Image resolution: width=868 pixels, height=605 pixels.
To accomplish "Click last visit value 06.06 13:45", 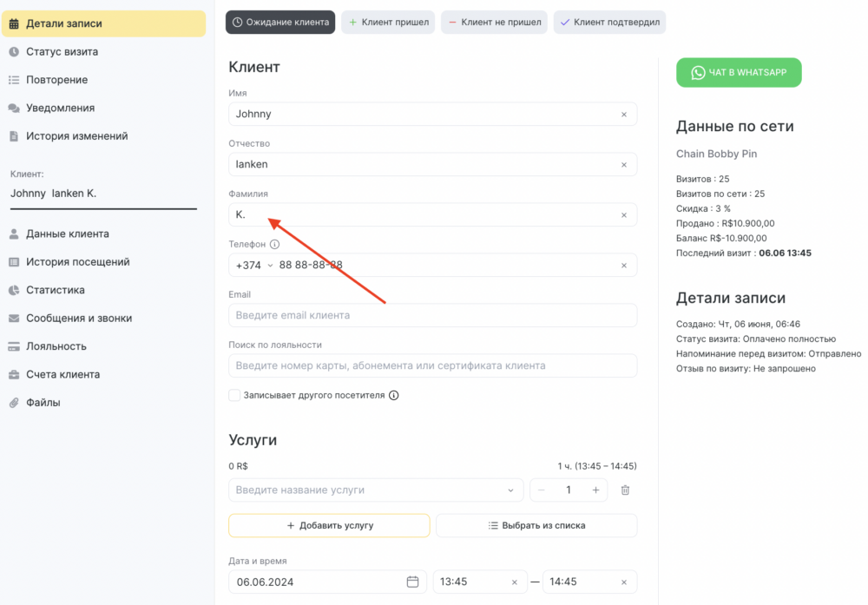I will tap(785, 253).
